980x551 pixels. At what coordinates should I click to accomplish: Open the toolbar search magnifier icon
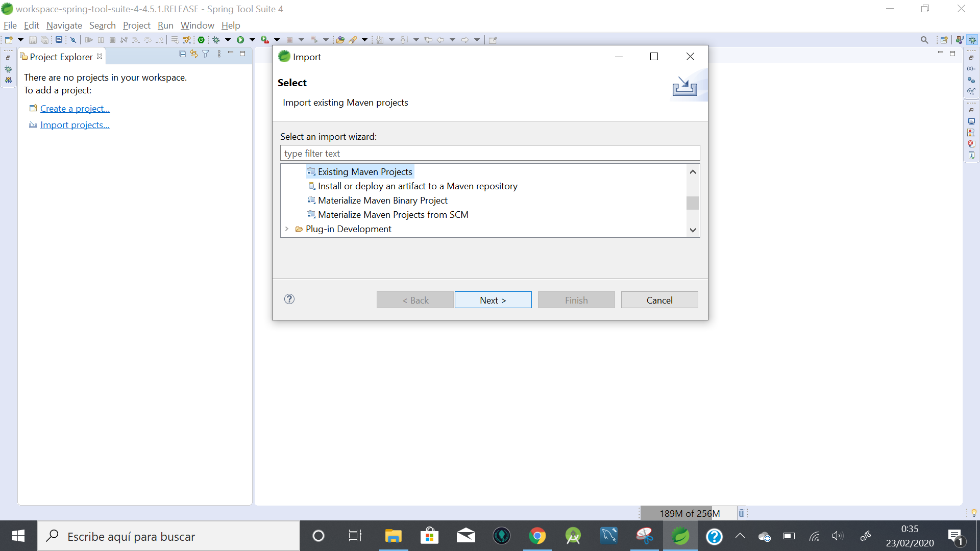[924, 40]
